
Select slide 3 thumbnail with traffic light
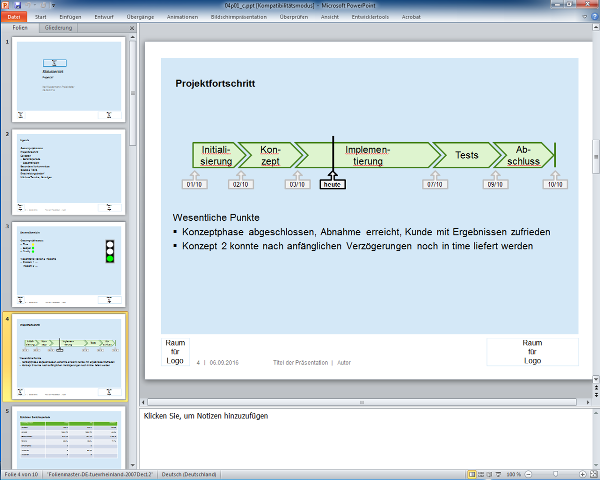coord(68,264)
